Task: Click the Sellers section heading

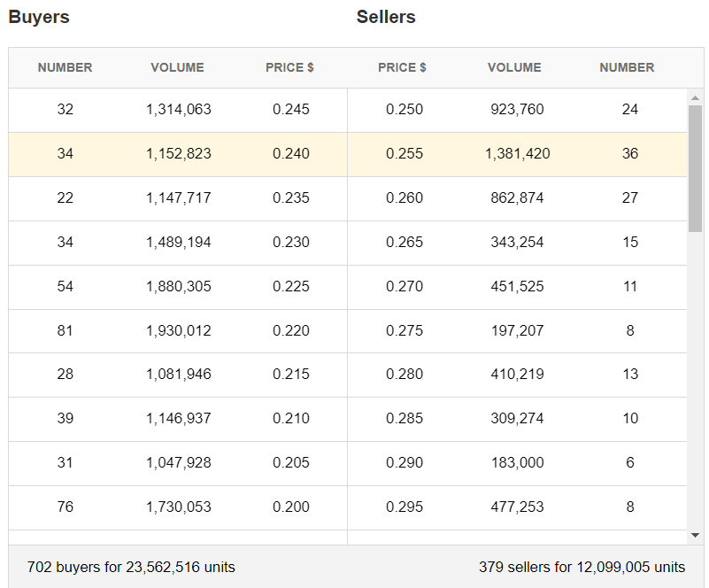Action: pyautogui.click(x=386, y=17)
